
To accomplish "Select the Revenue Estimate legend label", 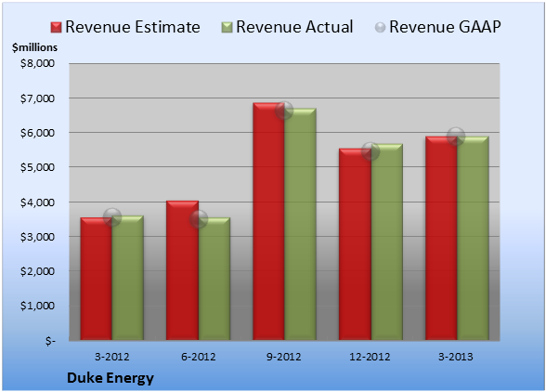I will click(133, 27).
